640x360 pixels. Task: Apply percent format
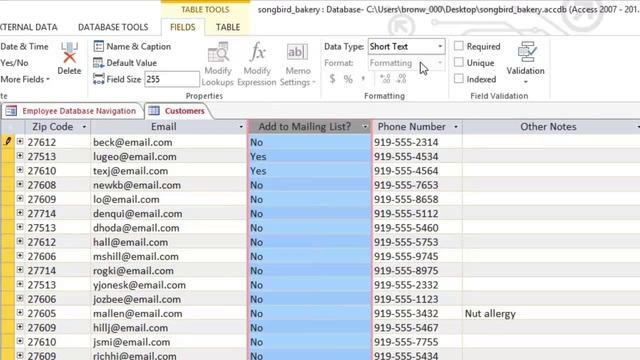point(348,79)
